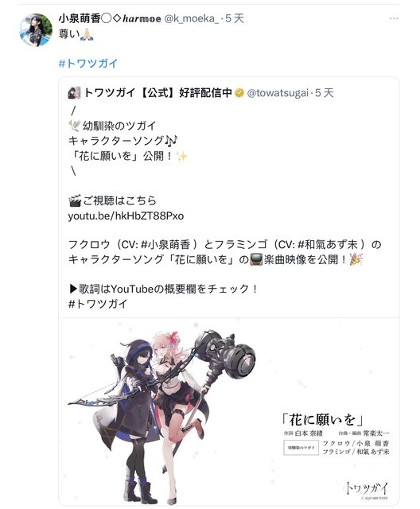
Task: Click the gold verified badge next to トワツガイ
Action: (x=239, y=93)
